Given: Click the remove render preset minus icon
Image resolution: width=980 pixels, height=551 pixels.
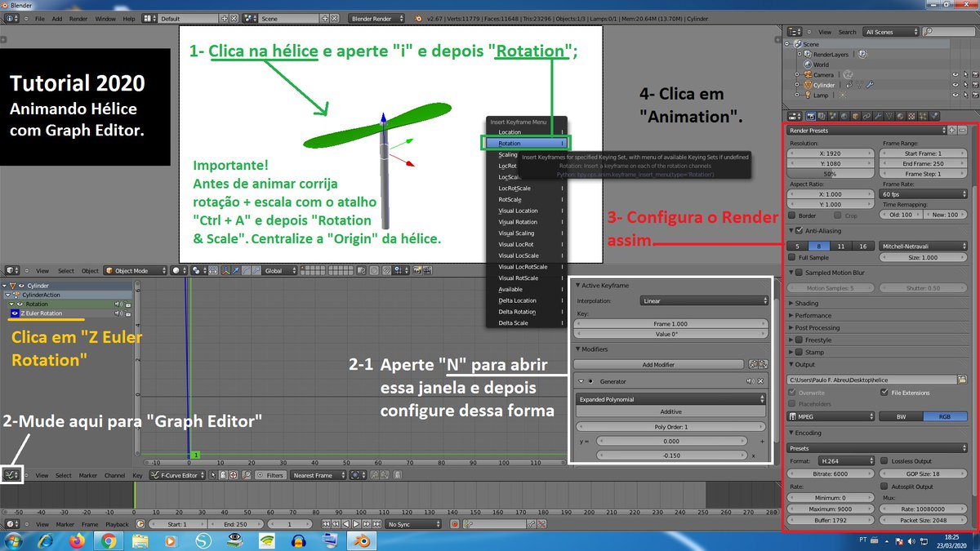Looking at the screenshot, I should 962,130.
